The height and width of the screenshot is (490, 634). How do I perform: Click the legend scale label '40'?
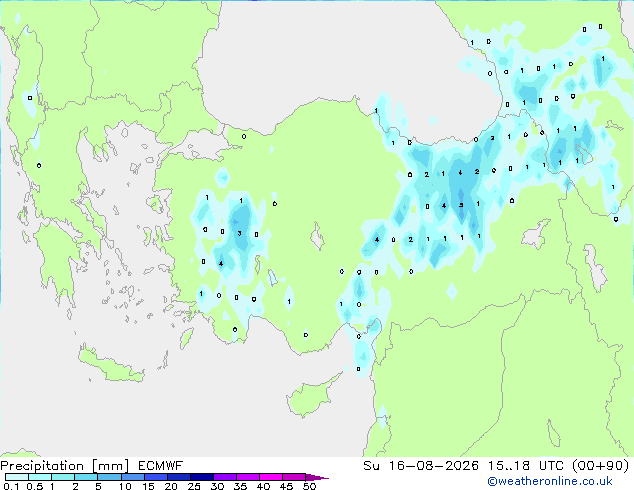pyautogui.click(x=263, y=486)
